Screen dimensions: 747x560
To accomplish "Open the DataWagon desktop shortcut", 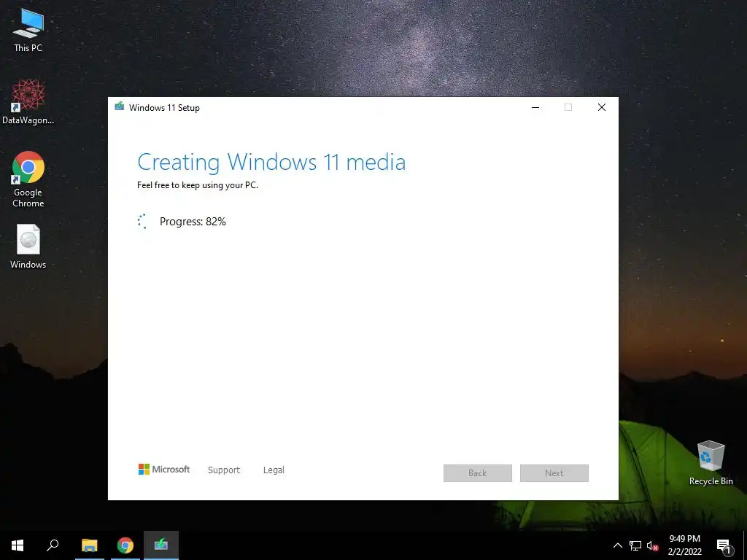I will coord(28,102).
